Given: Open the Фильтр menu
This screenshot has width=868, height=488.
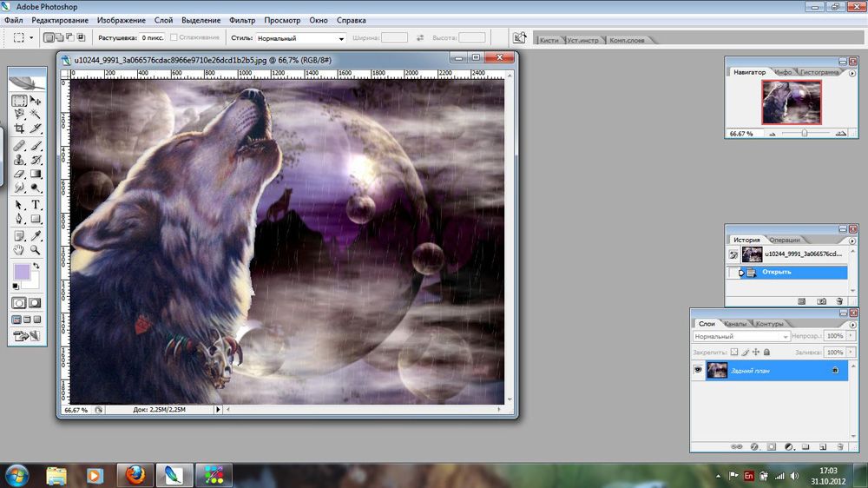Looking at the screenshot, I should point(242,20).
